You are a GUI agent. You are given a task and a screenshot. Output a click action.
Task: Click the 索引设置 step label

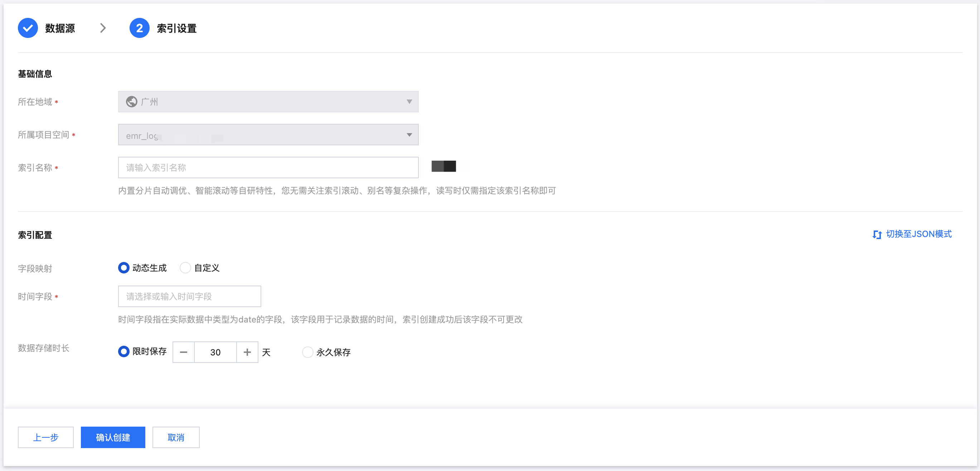point(176,28)
